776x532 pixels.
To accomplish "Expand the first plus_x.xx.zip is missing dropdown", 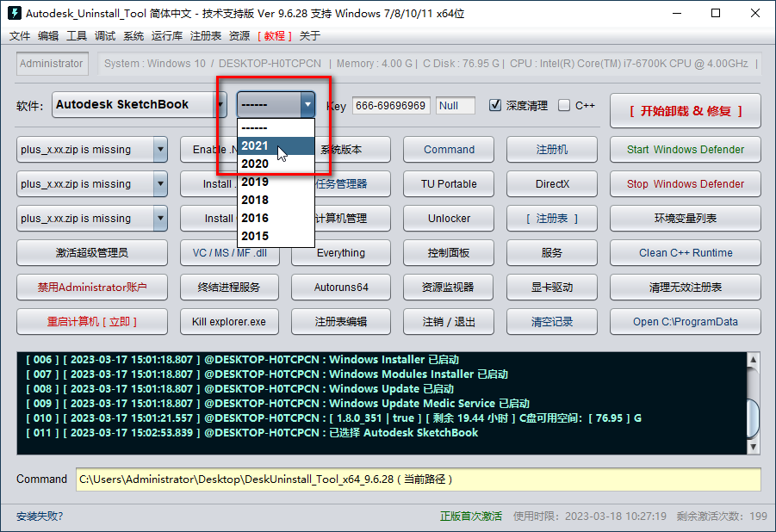I will [160, 150].
